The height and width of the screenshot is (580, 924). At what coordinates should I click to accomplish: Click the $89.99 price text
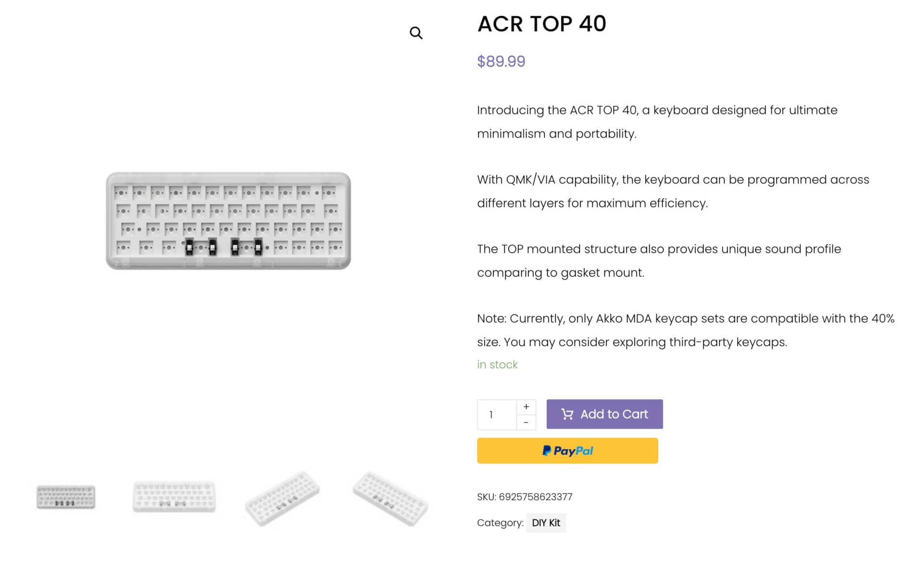501,62
